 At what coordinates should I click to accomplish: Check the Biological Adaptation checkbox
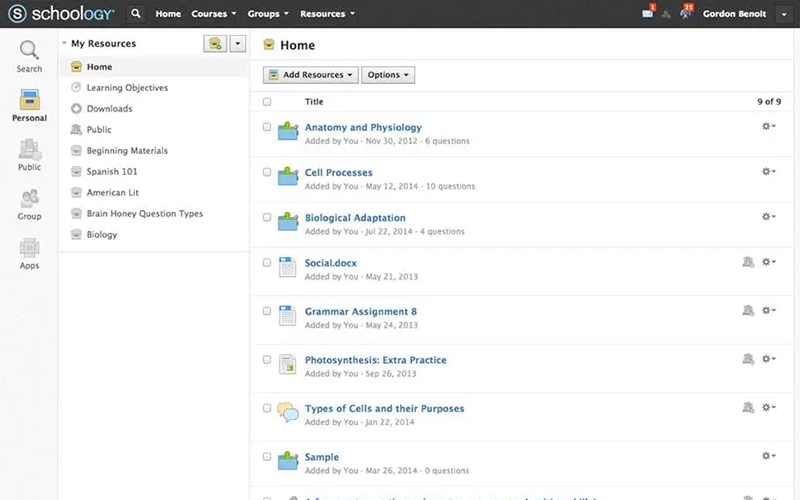tap(267, 217)
